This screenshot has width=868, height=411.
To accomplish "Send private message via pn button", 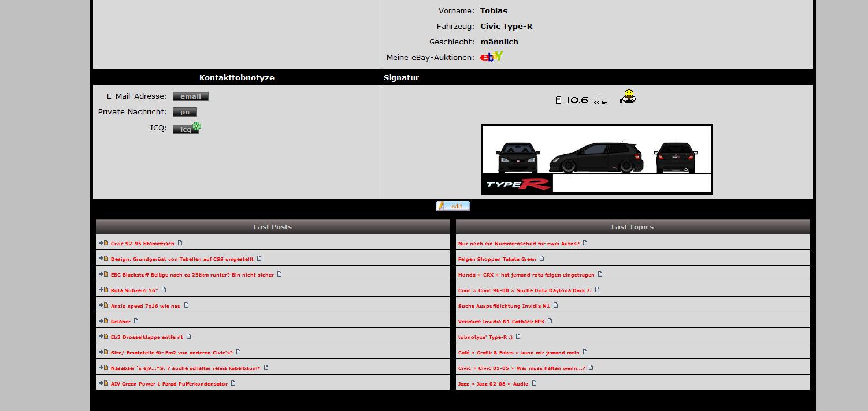I will click(184, 112).
